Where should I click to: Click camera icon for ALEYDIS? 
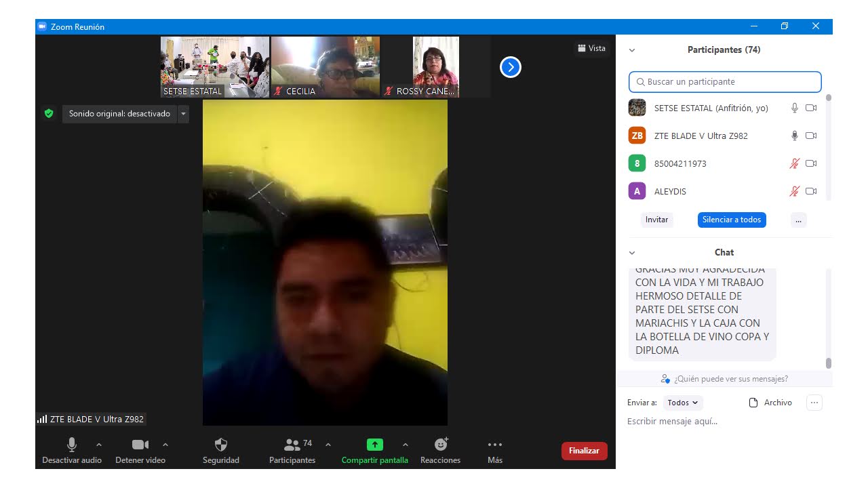811,191
